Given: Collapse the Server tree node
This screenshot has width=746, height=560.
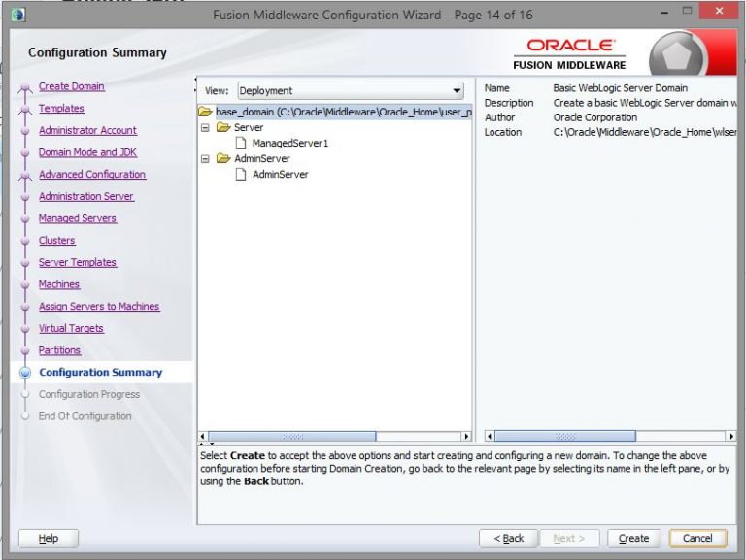Looking at the screenshot, I should [x=205, y=127].
